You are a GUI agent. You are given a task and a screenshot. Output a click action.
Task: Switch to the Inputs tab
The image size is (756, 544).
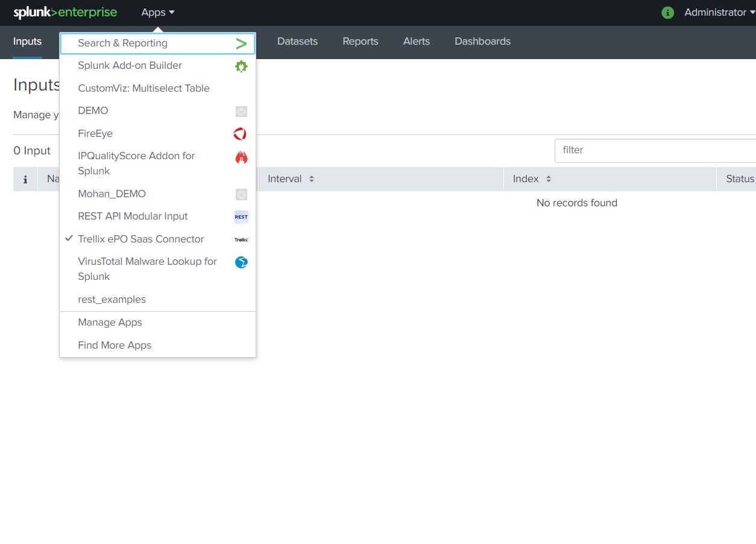click(27, 42)
